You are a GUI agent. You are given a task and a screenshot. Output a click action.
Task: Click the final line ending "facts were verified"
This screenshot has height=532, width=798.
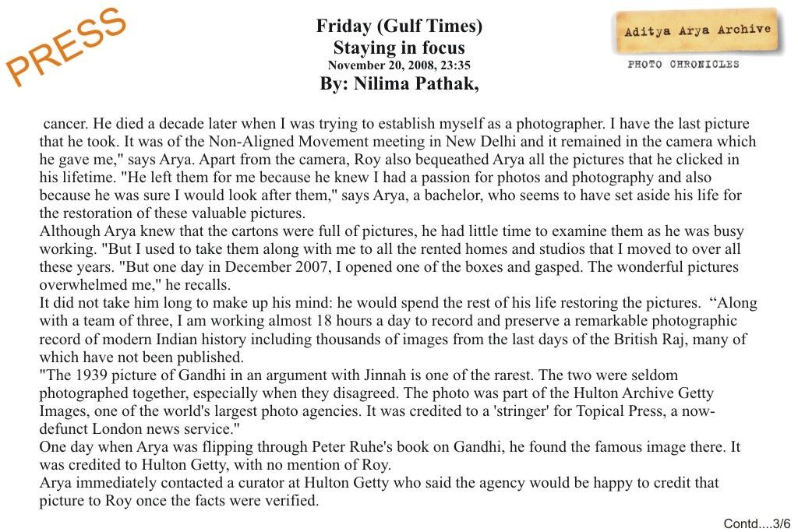(x=179, y=501)
